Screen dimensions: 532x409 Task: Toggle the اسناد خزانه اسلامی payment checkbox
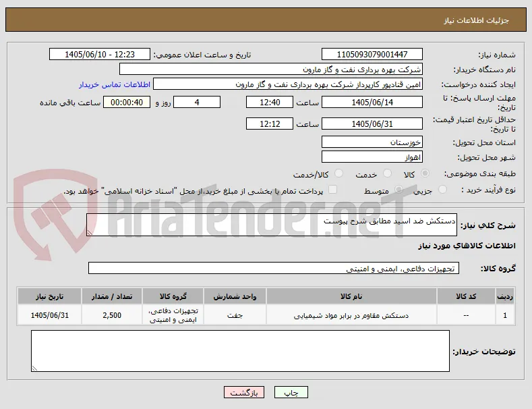coord(333,190)
